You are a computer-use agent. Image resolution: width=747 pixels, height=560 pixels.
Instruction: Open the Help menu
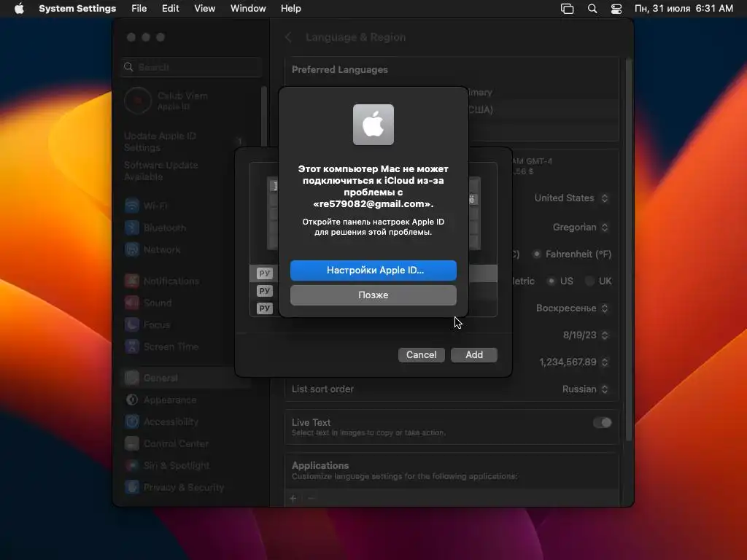tap(290, 9)
